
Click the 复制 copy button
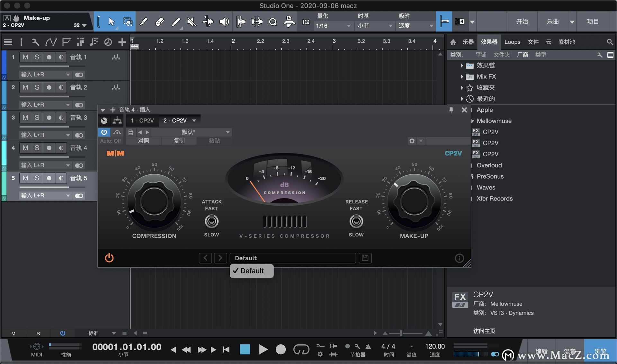(179, 141)
